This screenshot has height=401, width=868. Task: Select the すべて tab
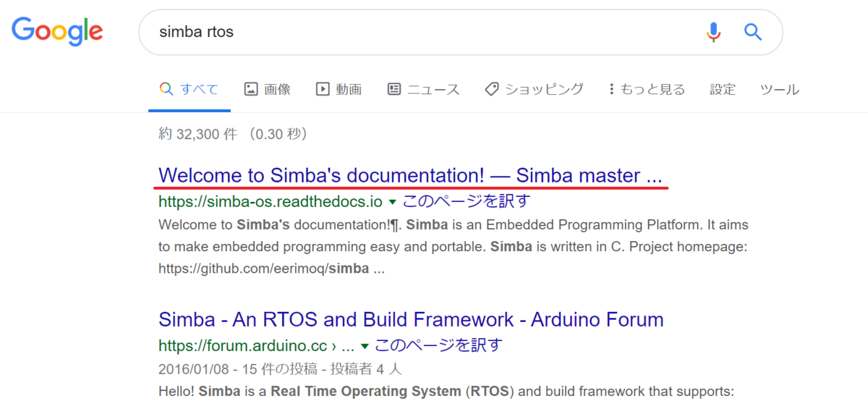[190, 90]
